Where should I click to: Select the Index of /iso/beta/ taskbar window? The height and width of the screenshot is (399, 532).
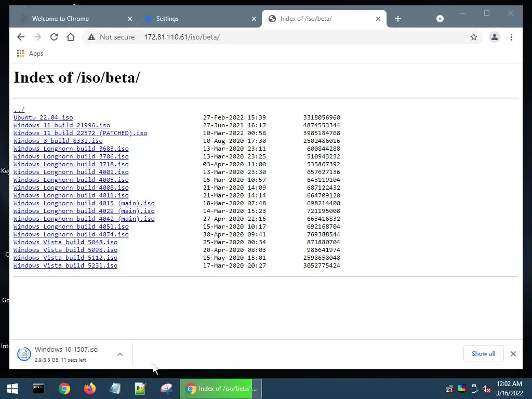221,389
